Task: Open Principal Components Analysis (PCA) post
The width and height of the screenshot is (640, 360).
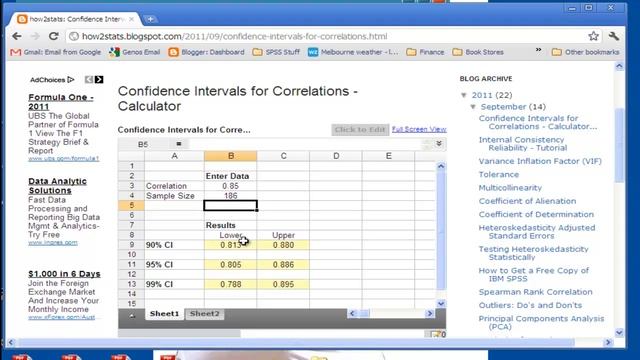Action: (541, 322)
